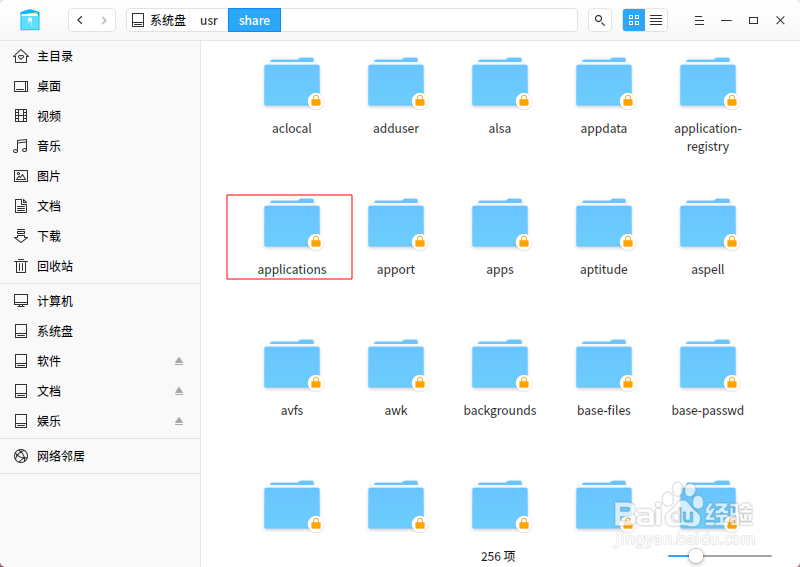Open the search magnifier icon

[599, 20]
